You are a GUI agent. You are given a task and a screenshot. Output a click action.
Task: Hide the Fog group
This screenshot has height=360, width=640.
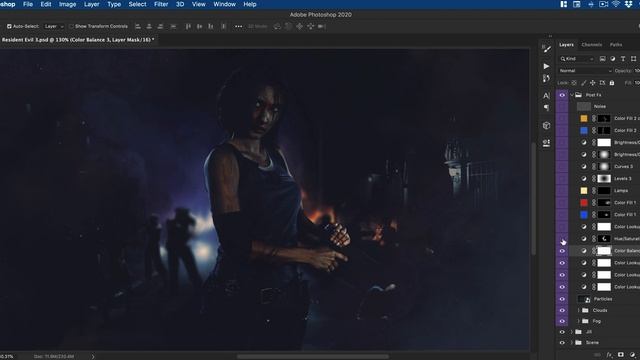click(x=562, y=321)
